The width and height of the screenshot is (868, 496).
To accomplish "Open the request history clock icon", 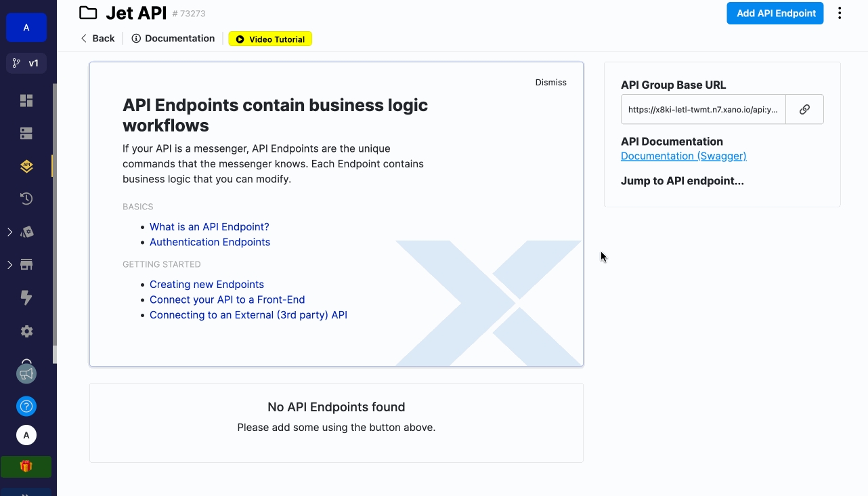I will point(26,199).
